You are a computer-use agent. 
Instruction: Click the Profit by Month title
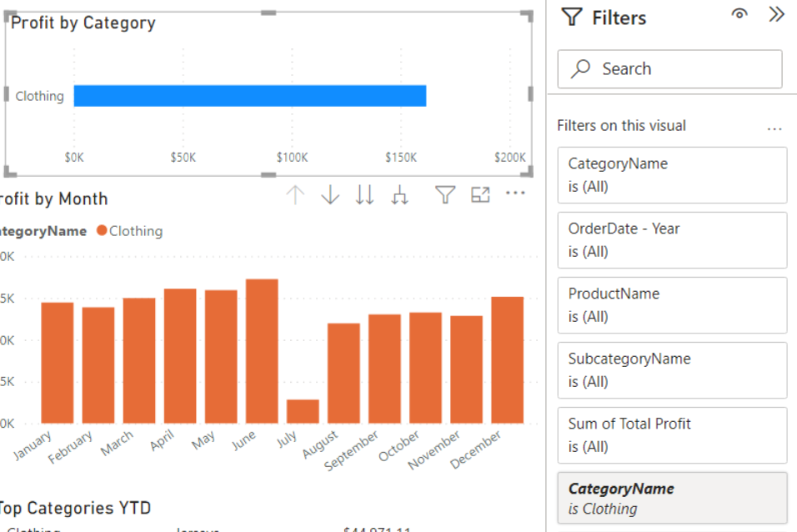pos(54,198)
